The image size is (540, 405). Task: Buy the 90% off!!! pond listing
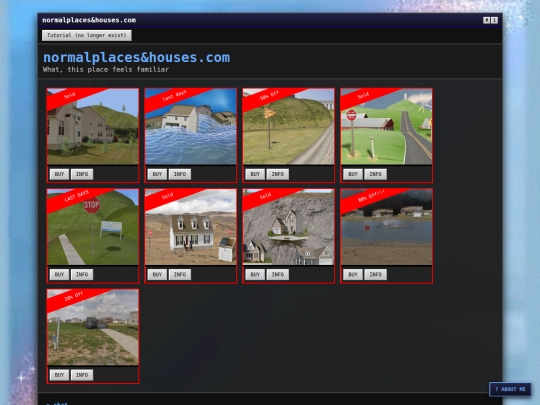[353, 274]
